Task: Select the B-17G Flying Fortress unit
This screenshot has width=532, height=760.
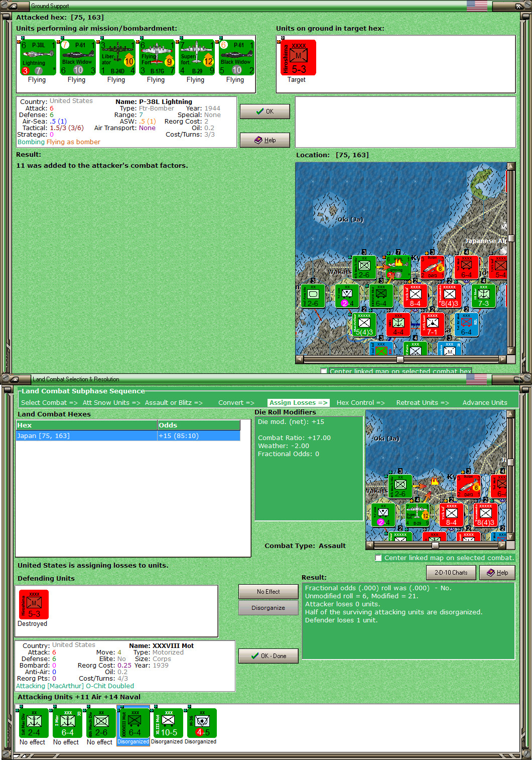Action: pos(157,57)
